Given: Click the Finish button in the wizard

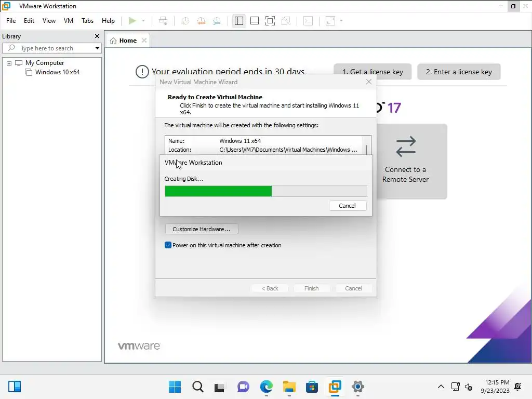Looking at the screenshot, I should click(312, 288).
